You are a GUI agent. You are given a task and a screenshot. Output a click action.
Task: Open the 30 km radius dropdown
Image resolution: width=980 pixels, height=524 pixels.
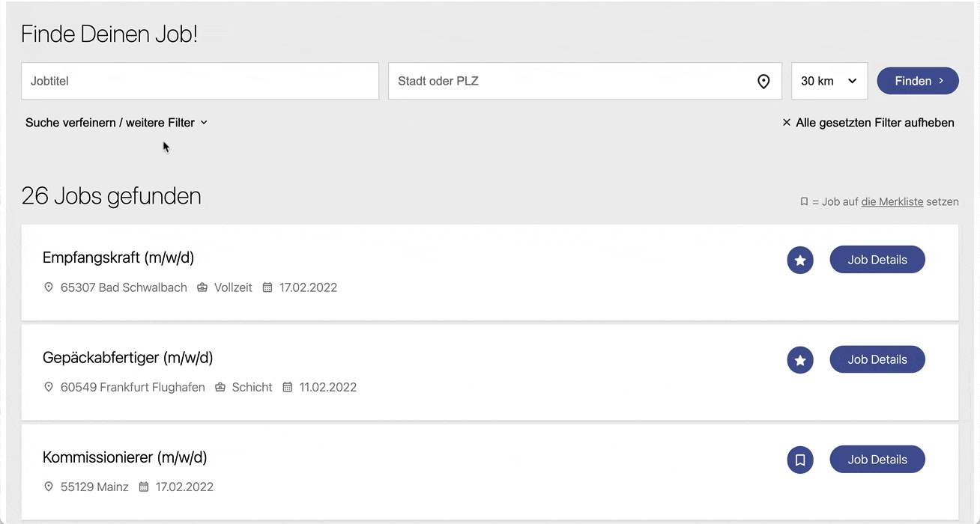pos(829,81)
